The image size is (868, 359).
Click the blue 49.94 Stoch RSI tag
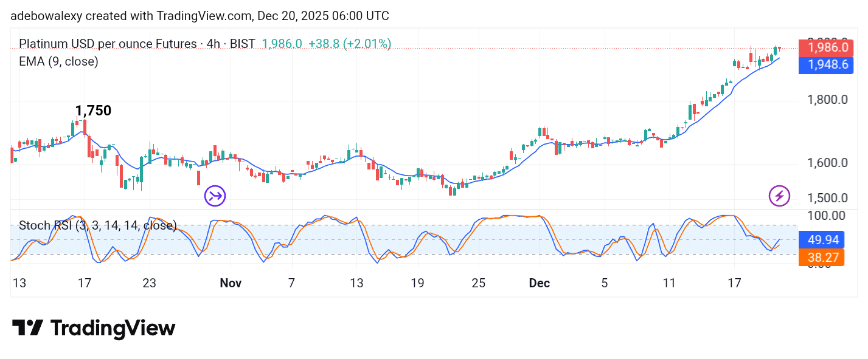823,240
